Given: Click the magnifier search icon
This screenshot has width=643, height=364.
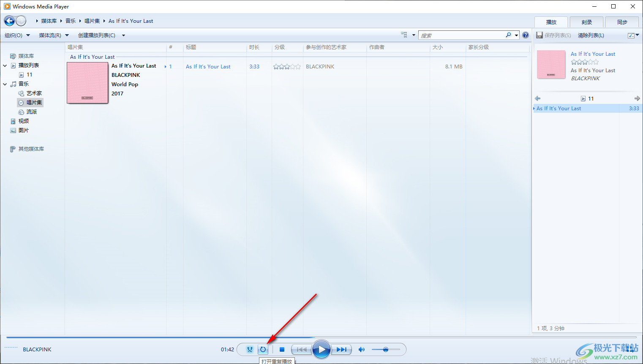Looking at the screenshot, I should pyautogui.click(x=509, y=35).
